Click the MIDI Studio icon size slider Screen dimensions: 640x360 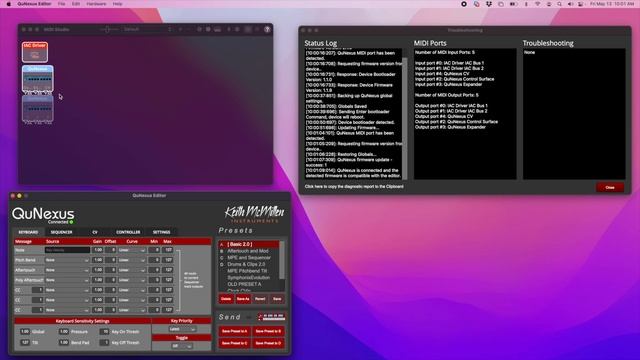[107, 29]
